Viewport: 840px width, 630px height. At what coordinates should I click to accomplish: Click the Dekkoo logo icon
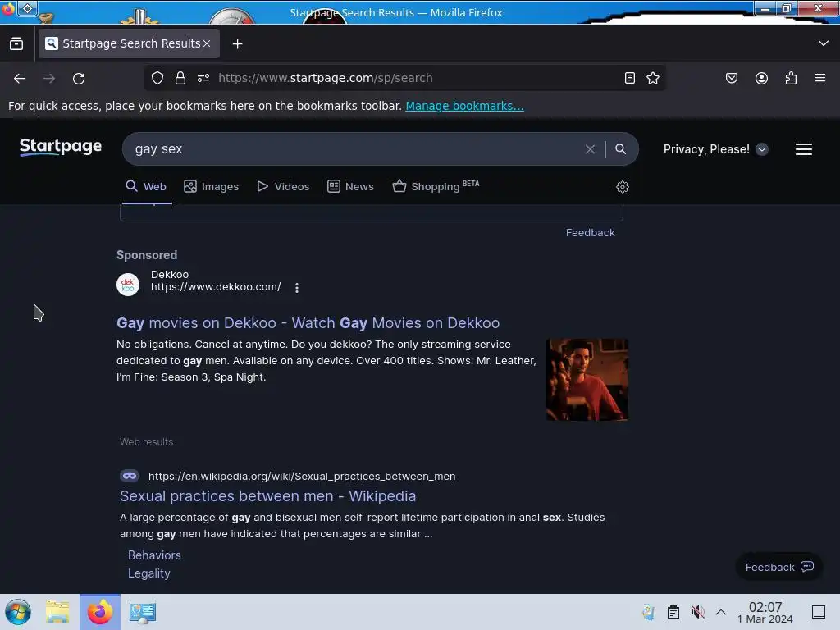[x=128, y=285]
